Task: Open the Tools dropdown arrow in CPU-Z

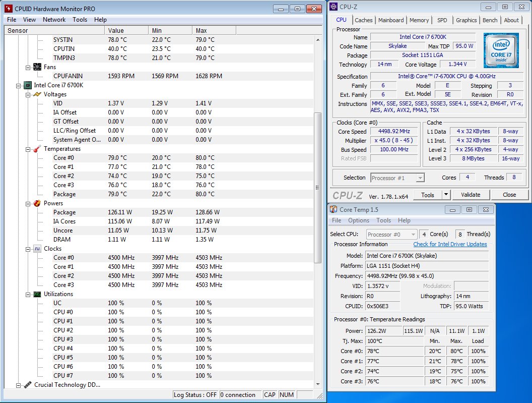Action: (446, 195)
